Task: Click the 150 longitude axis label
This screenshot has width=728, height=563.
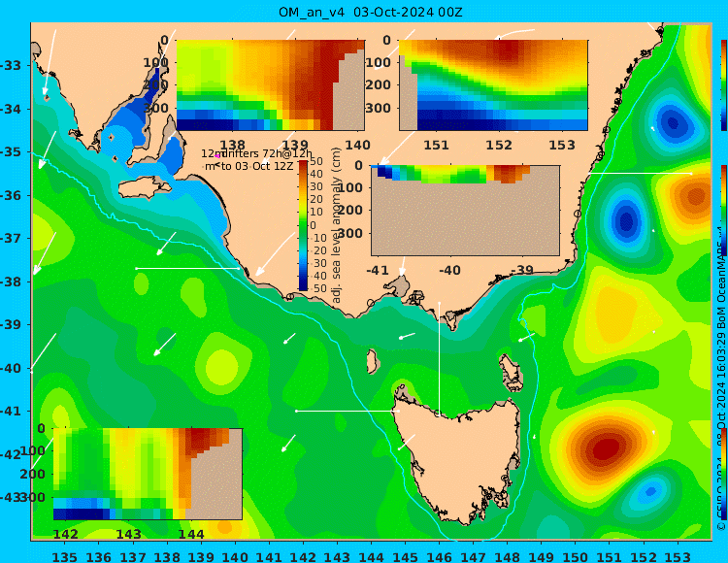Action: click(576, 556)
